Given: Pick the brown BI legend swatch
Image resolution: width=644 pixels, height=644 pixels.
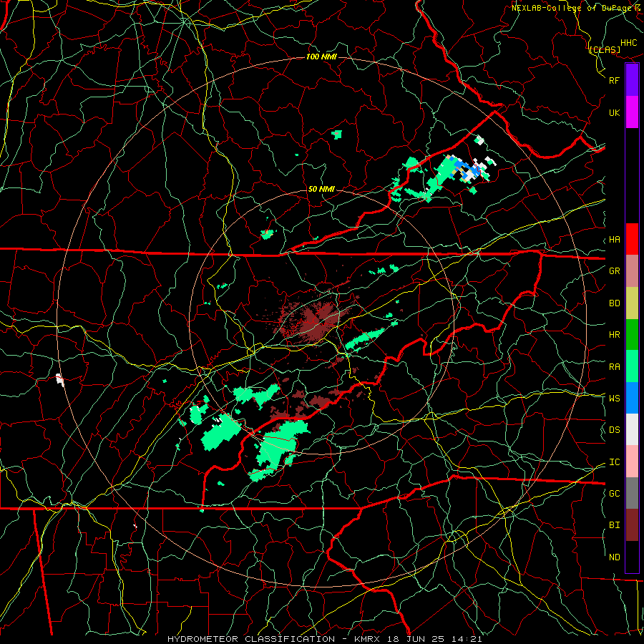Looking at the screenshot, I should (632, 525).
